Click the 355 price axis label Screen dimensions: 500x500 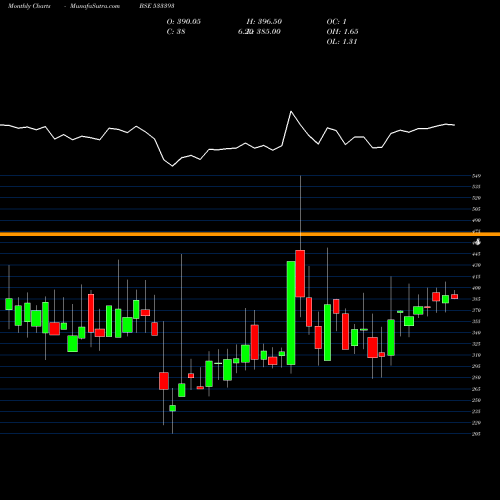click(x=476, y=322)
